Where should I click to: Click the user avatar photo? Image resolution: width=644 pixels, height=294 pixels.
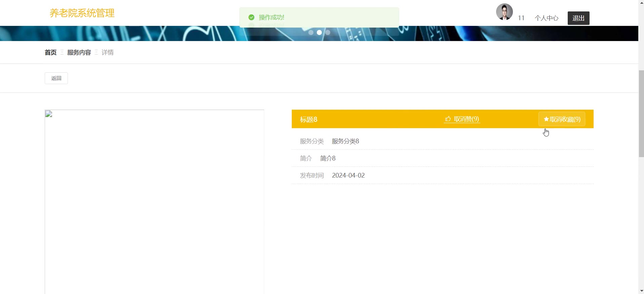[504, 12]
